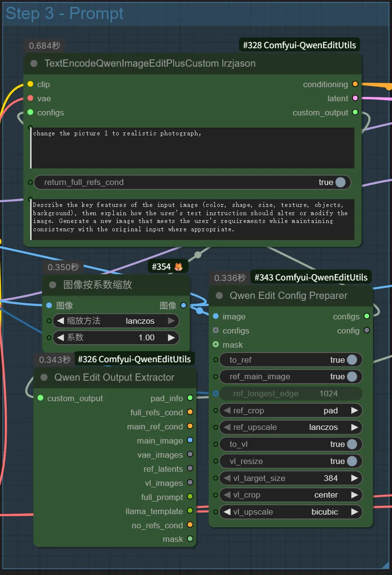Click the conditioning output port
Image resolution: width=392 pixels, height=575 pixels.
pos(355,84)
